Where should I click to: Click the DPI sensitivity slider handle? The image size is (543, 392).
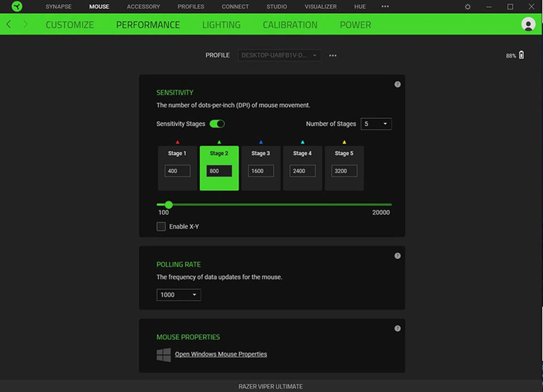pos(169,204)
